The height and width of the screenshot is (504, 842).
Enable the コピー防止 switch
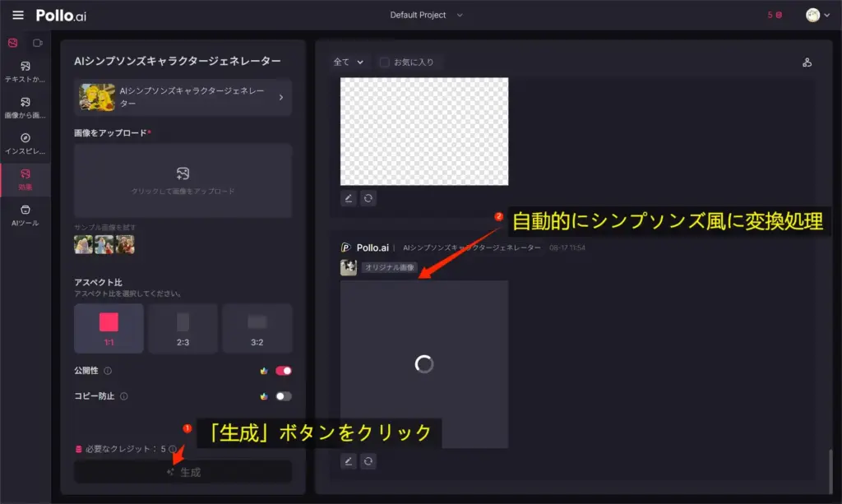[x=284, y=396]
